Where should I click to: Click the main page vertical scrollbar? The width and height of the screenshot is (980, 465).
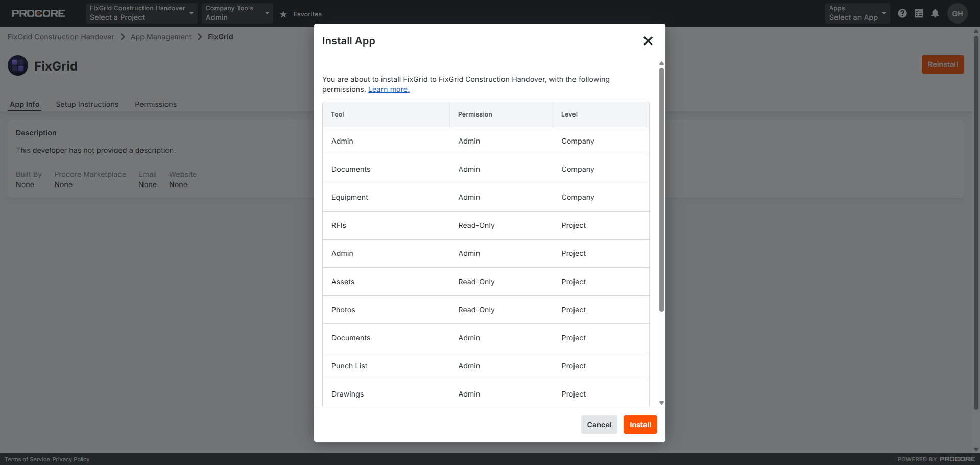(x=976, y=222)
